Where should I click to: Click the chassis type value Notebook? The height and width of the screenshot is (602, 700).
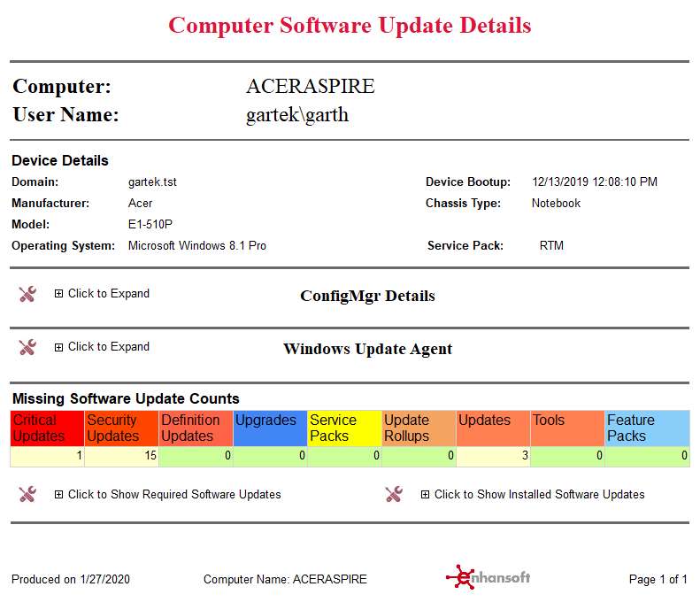(x=556, y=204)
